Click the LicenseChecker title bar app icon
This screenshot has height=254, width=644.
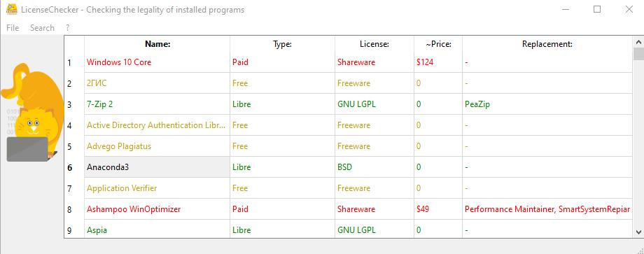click(11, 9)
